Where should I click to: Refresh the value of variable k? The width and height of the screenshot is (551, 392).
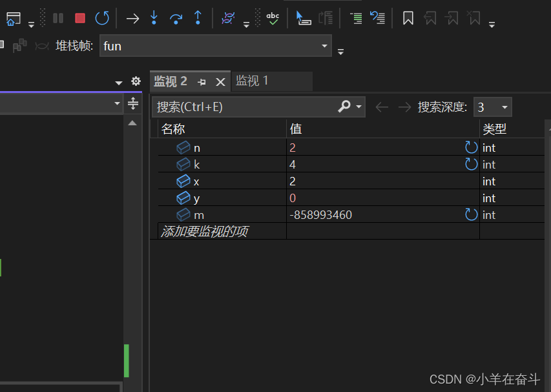point(472,164)
